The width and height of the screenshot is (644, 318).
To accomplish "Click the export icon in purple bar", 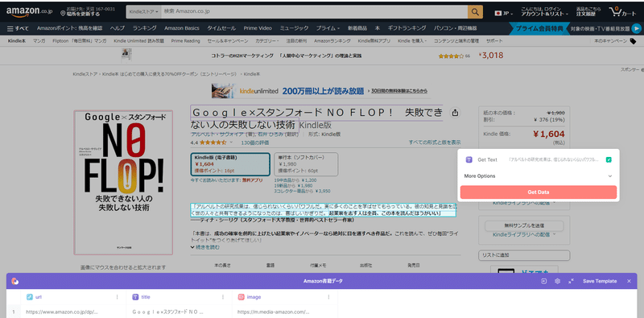I will click(x=544, y=281).
